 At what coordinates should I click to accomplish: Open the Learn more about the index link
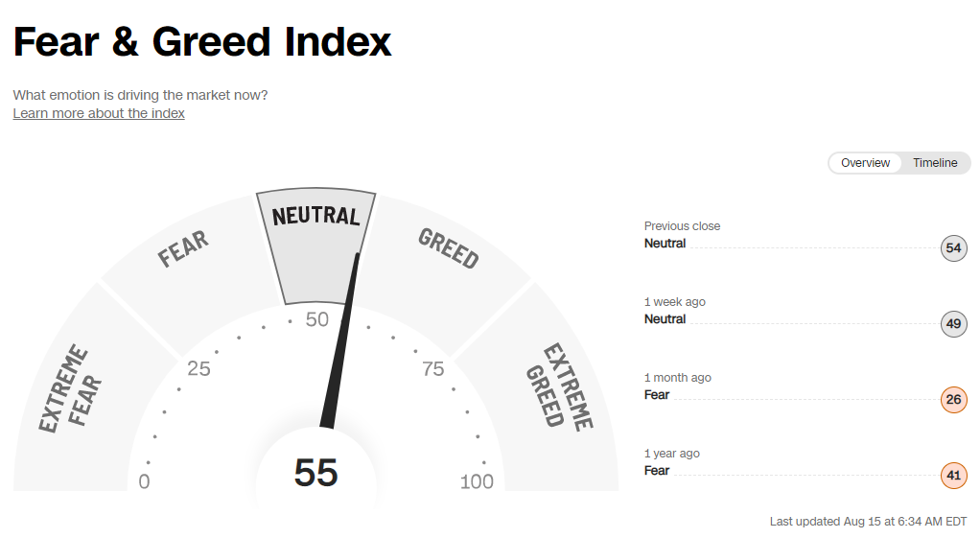pyautogui.click(x=99, y=113)
